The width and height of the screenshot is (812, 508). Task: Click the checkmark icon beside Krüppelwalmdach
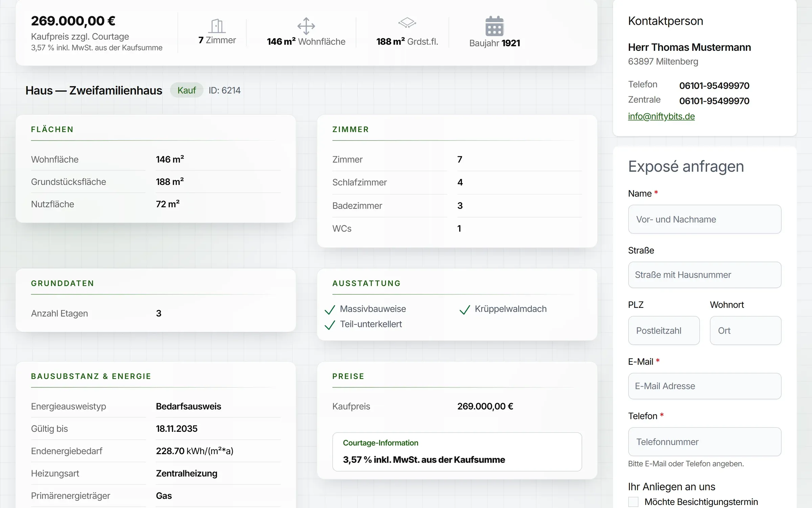(465, 310)
